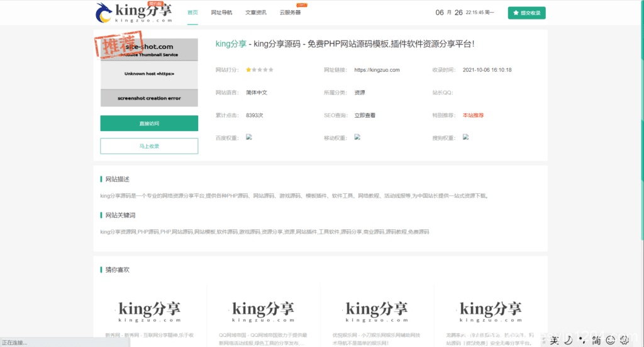This screenshot has height=347, width=644.
Task: Click the keywords list text line
Action: point(265,232)
